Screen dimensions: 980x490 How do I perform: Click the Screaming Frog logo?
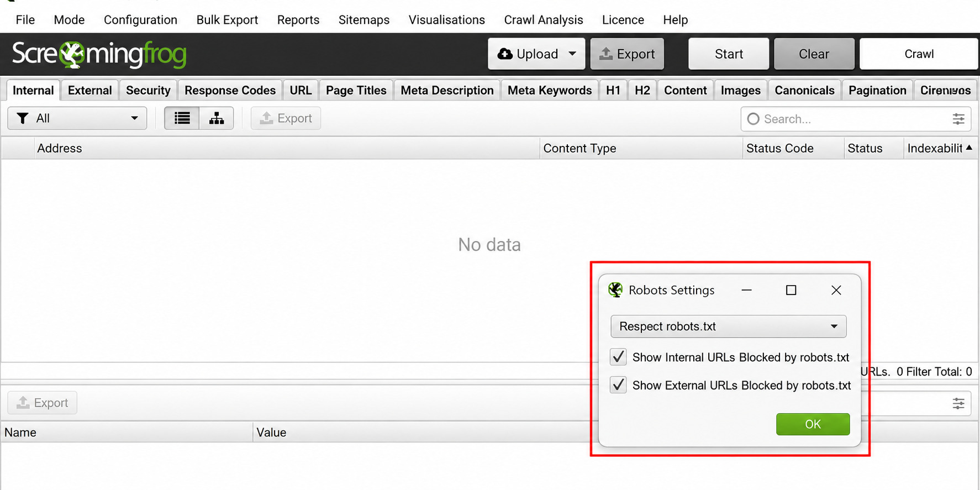tap(99, 54)
